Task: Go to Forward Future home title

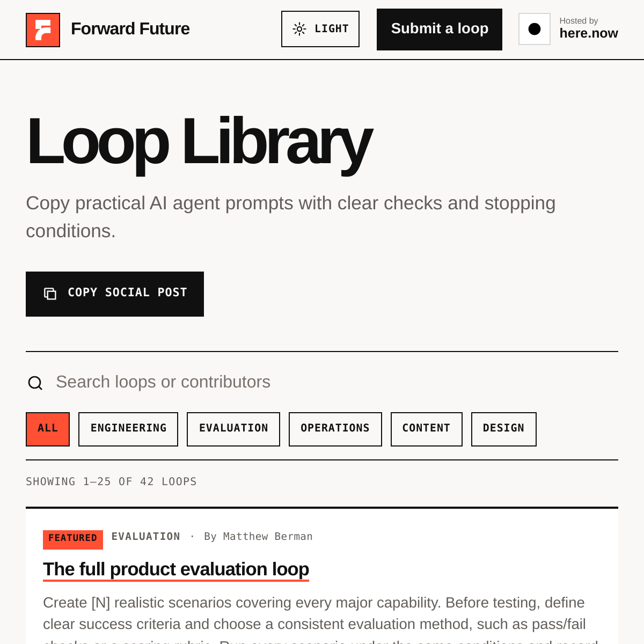Action: tap(130, 29)
